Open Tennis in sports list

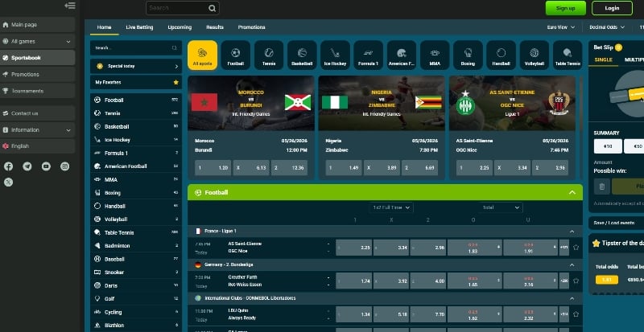136,113
